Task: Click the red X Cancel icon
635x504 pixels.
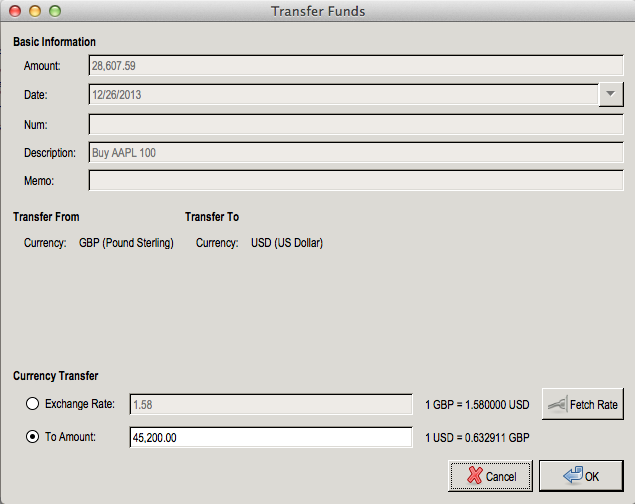Action: (475, 476)
